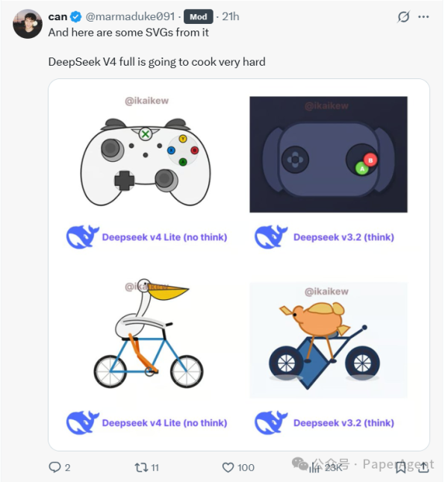This screenshot has height=482, width=448.
Task: Click the reply comment icon
Action: (55, 467)
